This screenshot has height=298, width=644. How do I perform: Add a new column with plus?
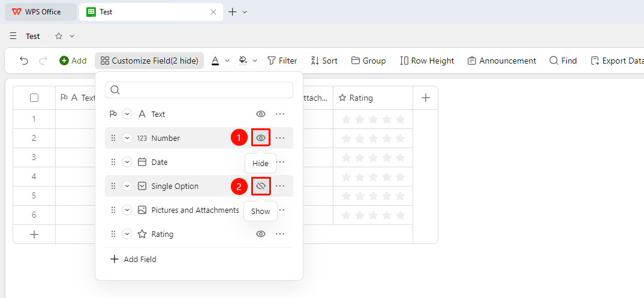coord(426,98)
